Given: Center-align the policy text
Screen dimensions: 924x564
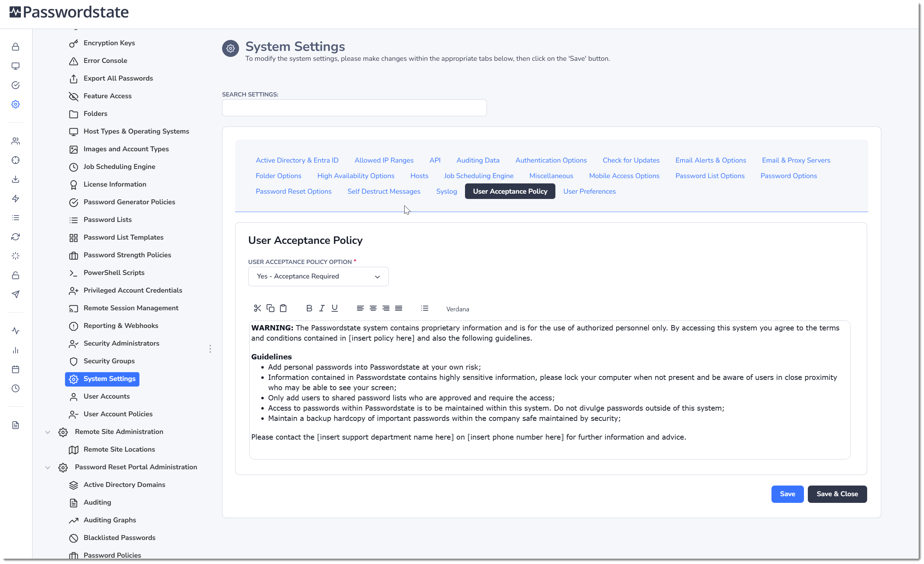Looking at the screenshot, I should click(x=373, y=309).
